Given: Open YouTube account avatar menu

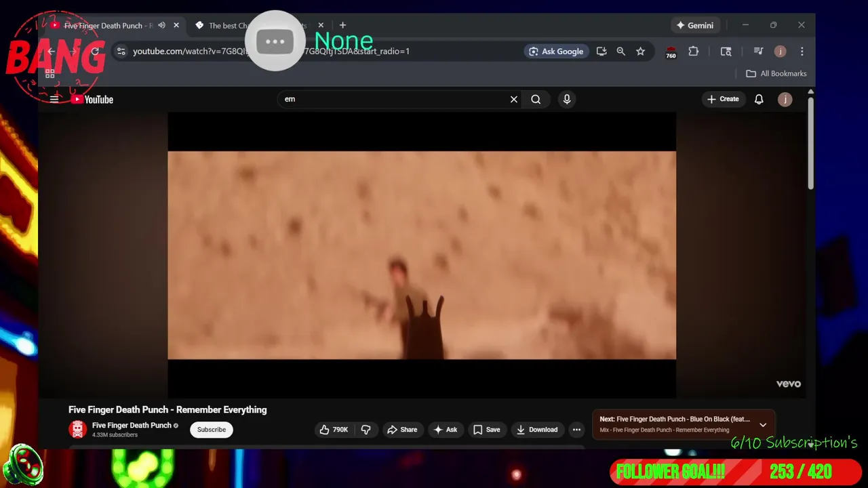Looking at the screenshot, I should click(x=785, y=100).
